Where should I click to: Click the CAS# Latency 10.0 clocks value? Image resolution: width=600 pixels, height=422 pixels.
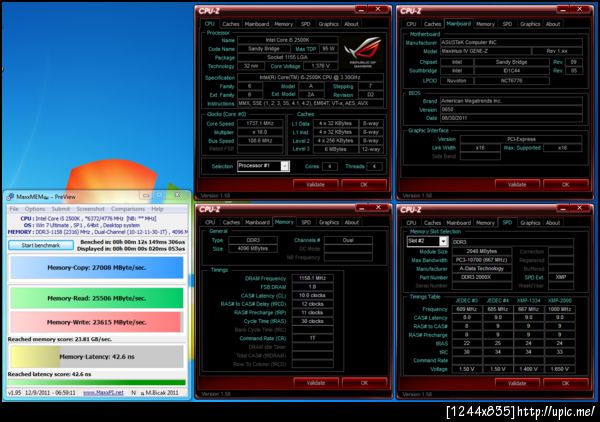(312, 295)
